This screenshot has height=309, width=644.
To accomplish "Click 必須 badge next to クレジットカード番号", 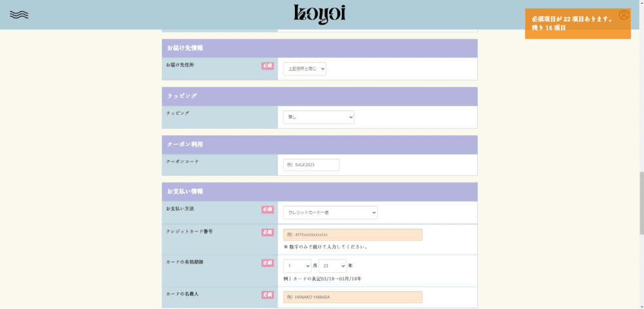I will (267, 232).
